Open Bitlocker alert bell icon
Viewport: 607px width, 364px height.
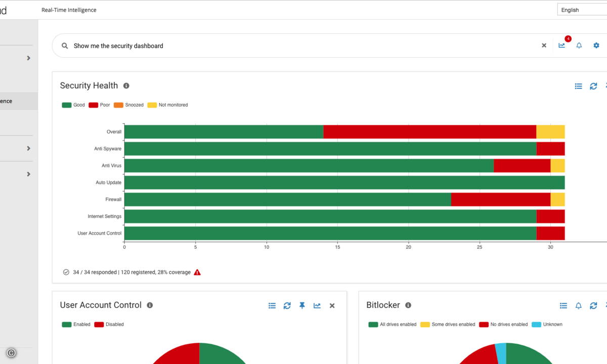click(579, 306)
